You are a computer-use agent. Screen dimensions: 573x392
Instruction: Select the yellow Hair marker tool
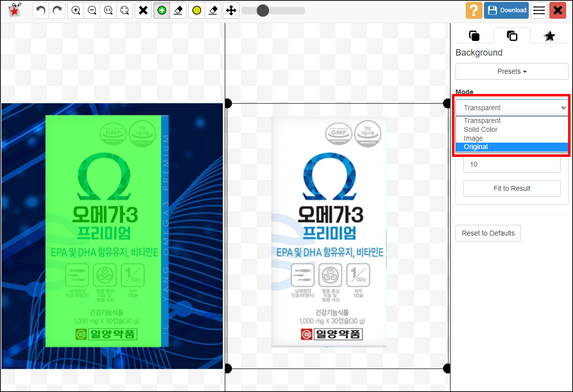pyautogui.click(x=197, y=10)
